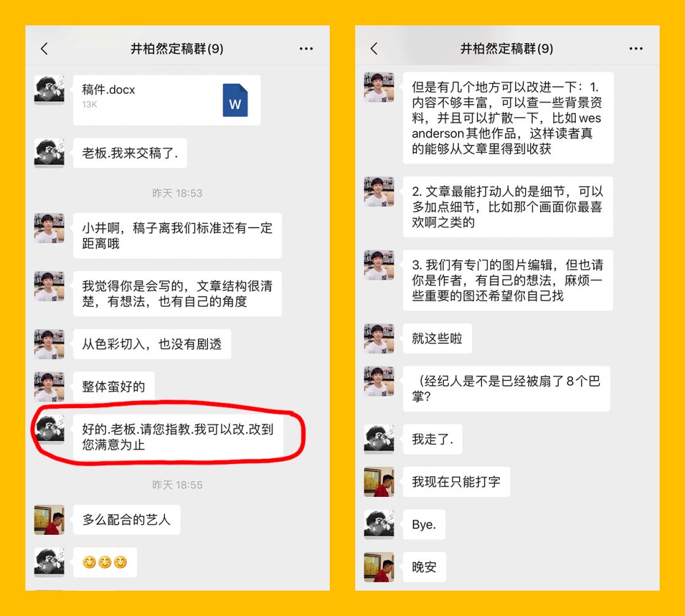Tap avatar beside 老板.我来交稿了 message
685x616 pixels.
click(49, 153)
